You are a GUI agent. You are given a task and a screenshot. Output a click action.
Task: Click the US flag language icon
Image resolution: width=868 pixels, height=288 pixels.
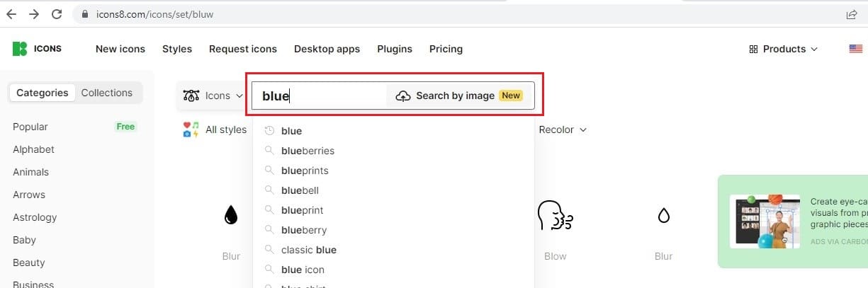point(855,49)
